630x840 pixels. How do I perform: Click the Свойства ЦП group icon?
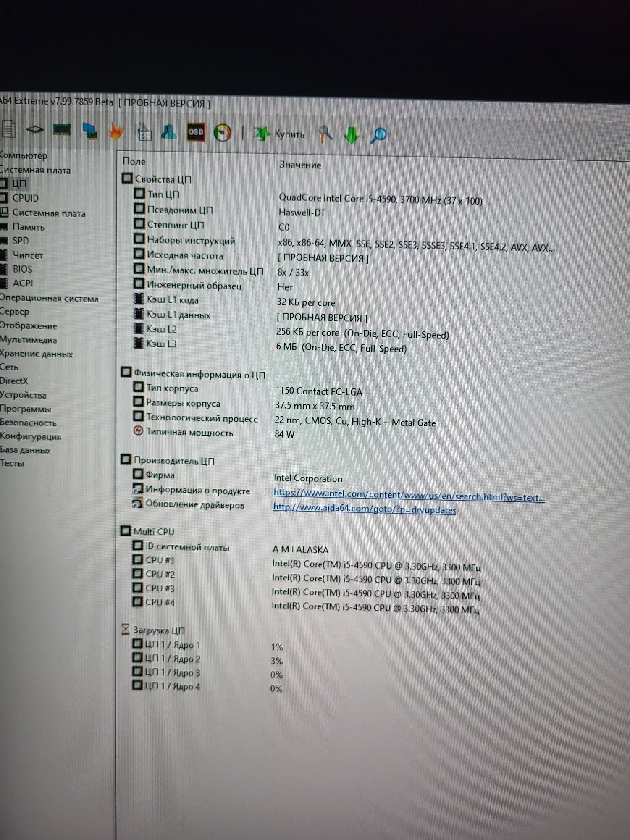coord(127,178)
